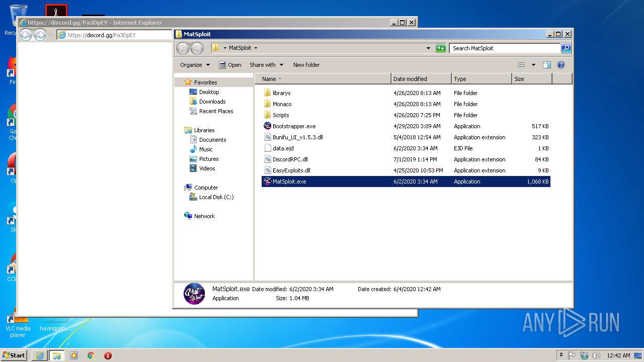
Task: Select EasyExploits.dll file icon
Action: [x=267, y=170]
